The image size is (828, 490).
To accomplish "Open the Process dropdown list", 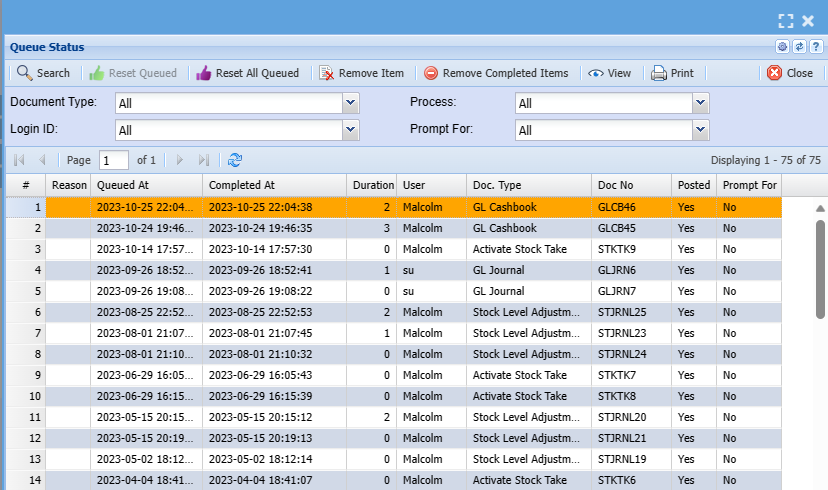I will click(x=701, y=103).
